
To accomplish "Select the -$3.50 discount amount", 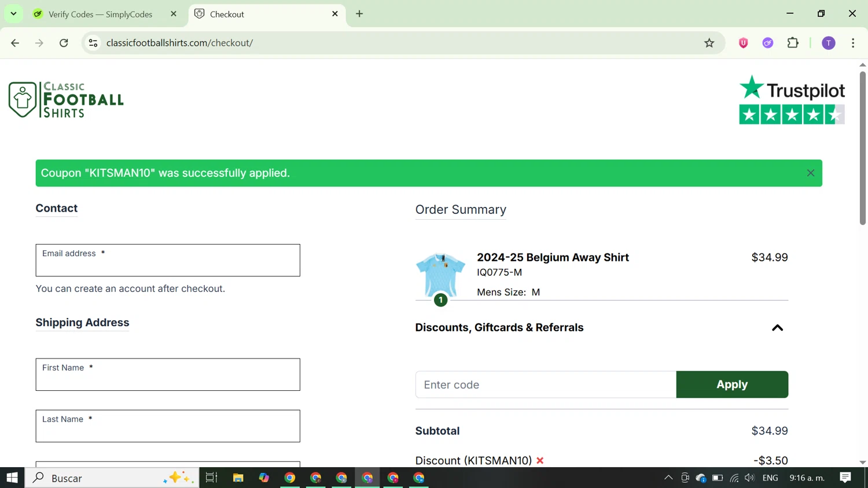I will (771, 461).
